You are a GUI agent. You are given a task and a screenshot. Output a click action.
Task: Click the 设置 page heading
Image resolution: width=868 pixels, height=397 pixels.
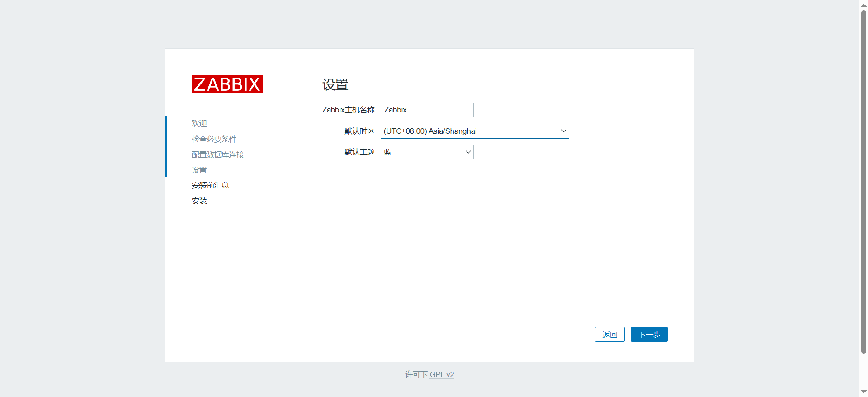pyautogui.click(x=335, y=84)
